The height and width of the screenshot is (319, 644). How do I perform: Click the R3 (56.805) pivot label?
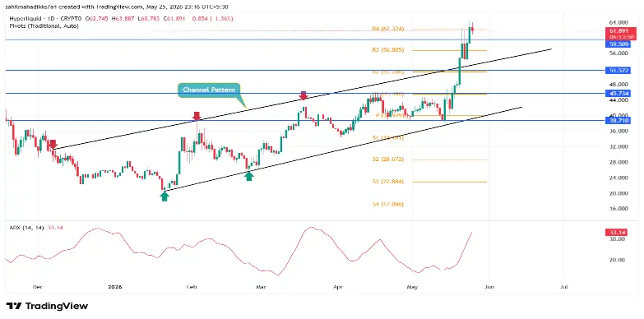tap(387, 50)
